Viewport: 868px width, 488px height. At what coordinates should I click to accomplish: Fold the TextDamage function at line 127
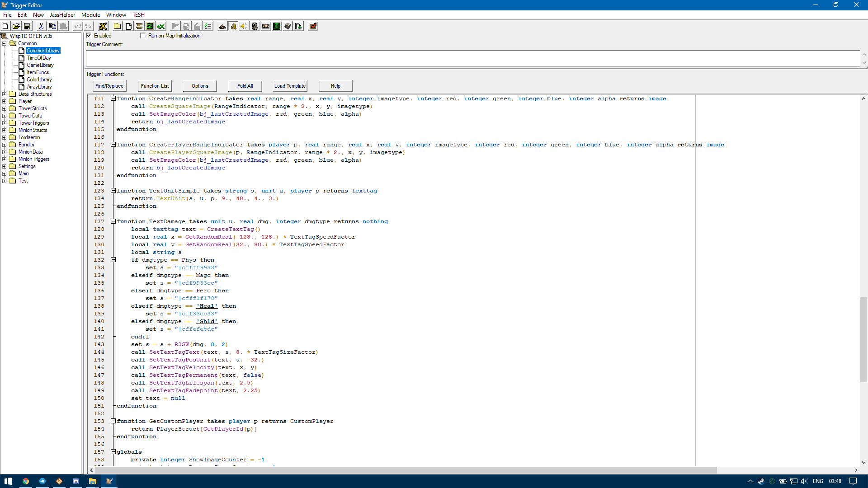point(113,221)
